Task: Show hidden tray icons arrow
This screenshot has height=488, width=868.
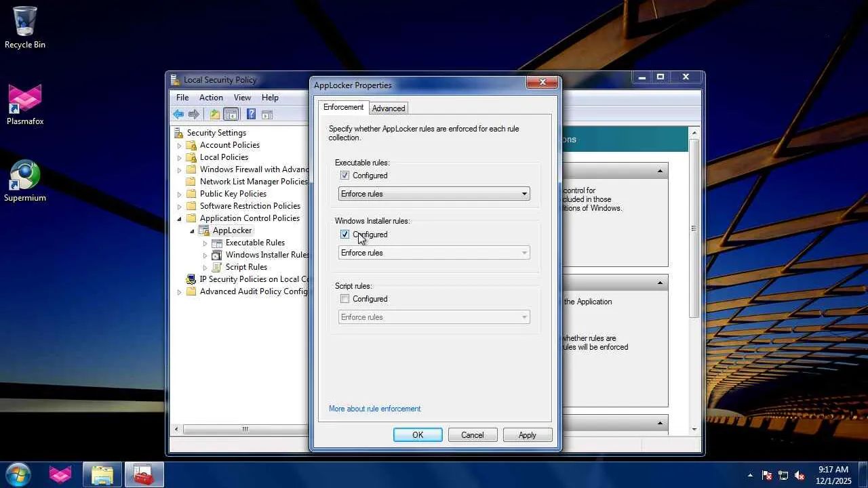Action: (x=750, y=475)
